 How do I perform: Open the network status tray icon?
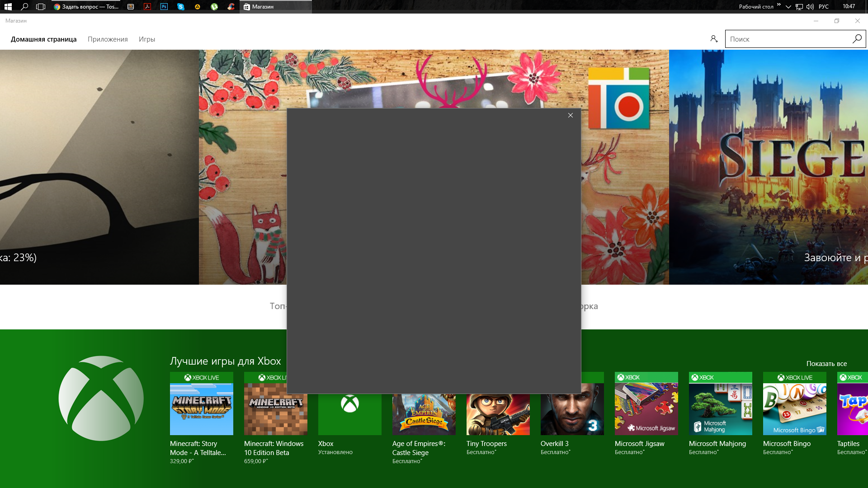tap(799, 7)
